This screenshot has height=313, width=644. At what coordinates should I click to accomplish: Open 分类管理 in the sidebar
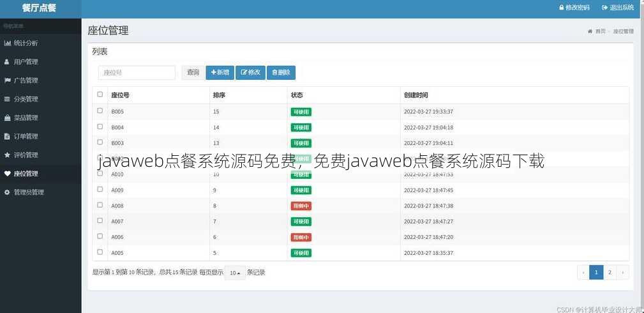pos(40,99)
